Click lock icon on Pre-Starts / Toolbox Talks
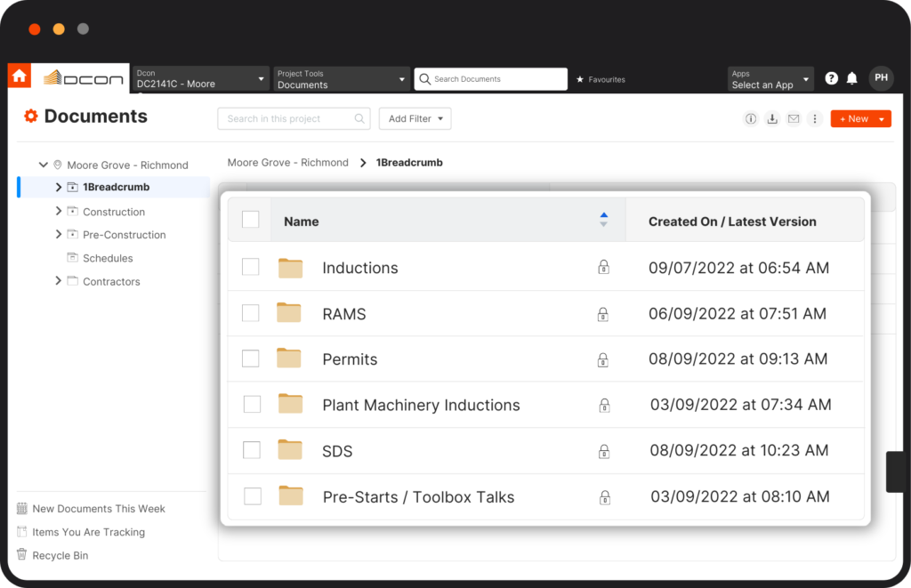This screenshot has height=588, width=911. (605, 497)
